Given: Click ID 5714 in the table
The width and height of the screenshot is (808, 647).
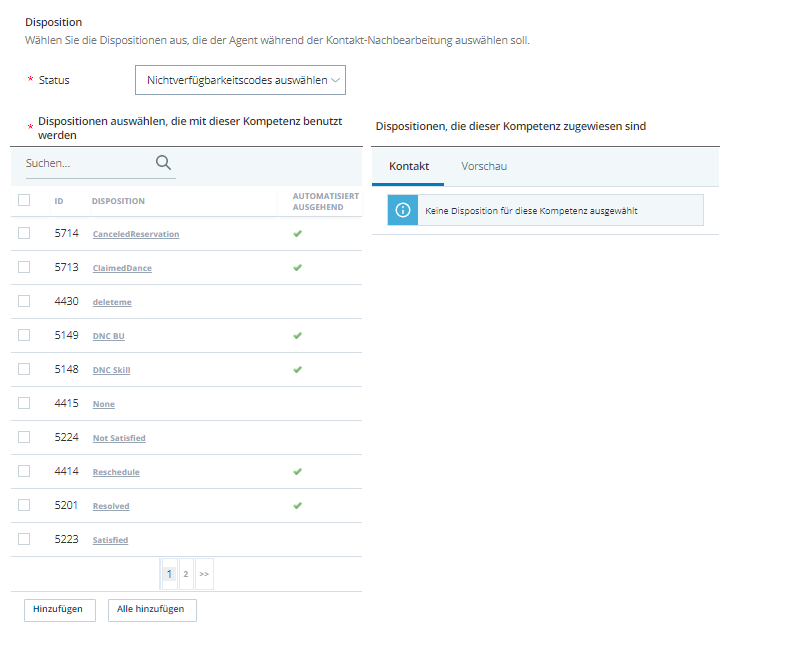Looking at the screenshot, I should pos(66,233).
